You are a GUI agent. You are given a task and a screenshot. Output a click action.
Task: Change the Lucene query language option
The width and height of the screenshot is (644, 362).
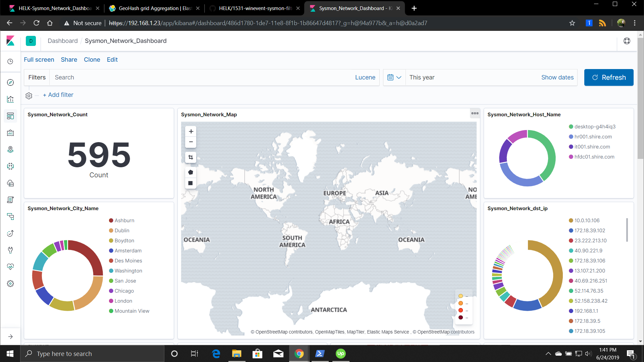pyautogui.click(x=365, y=77)
